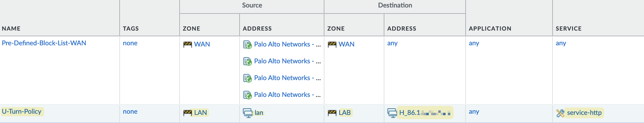
Task: Click the LAB destination zone label
Action: tap(345, 112)
